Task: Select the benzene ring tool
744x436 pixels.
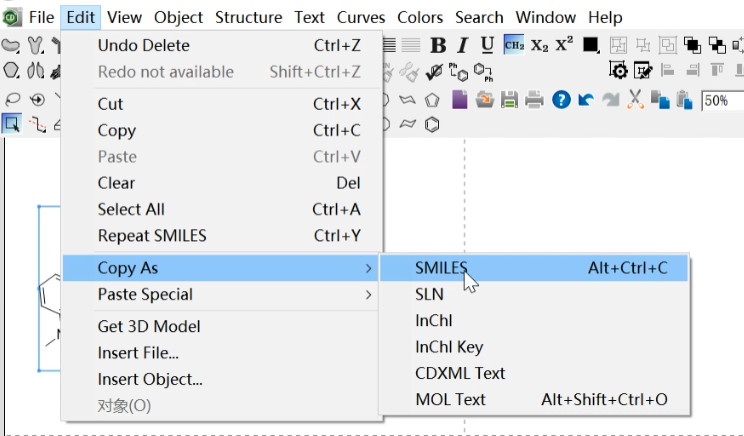Action: (x=432, y=125)
